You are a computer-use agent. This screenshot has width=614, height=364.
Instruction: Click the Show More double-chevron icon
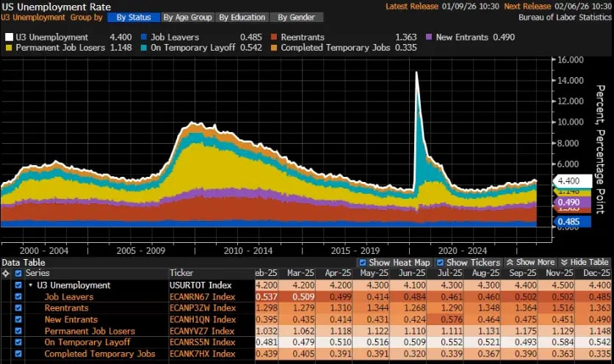[x=510, y=262]
